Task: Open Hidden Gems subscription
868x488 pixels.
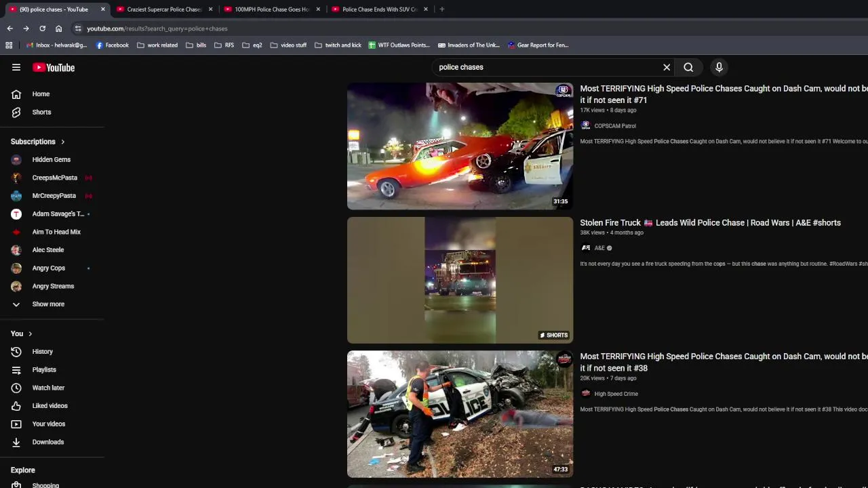Action: click(52, 160)
